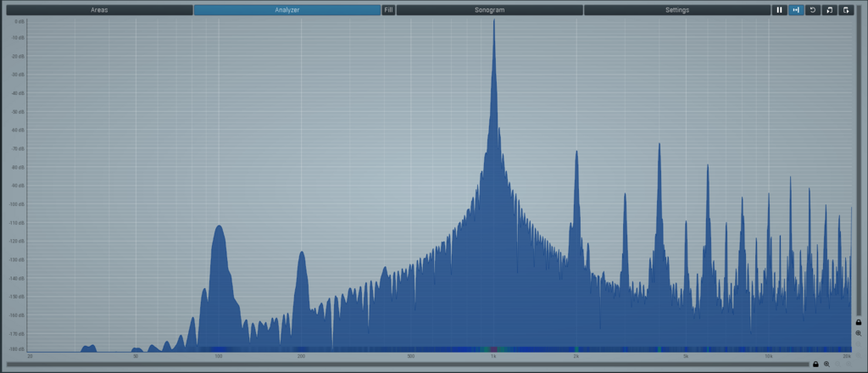Toggle the vertical axis lock icon
Viewport: 868px width, 373px height.
(x=859, y=322)
